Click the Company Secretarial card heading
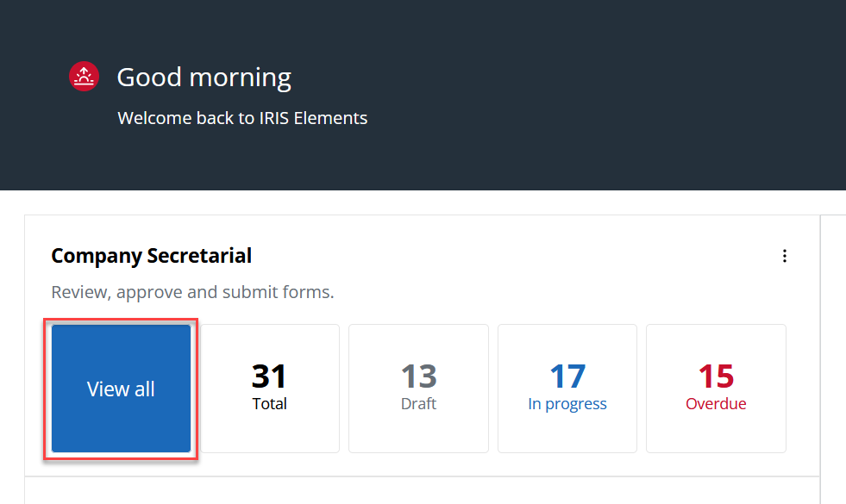The image size is (846, 504). (x=152, y=256)
